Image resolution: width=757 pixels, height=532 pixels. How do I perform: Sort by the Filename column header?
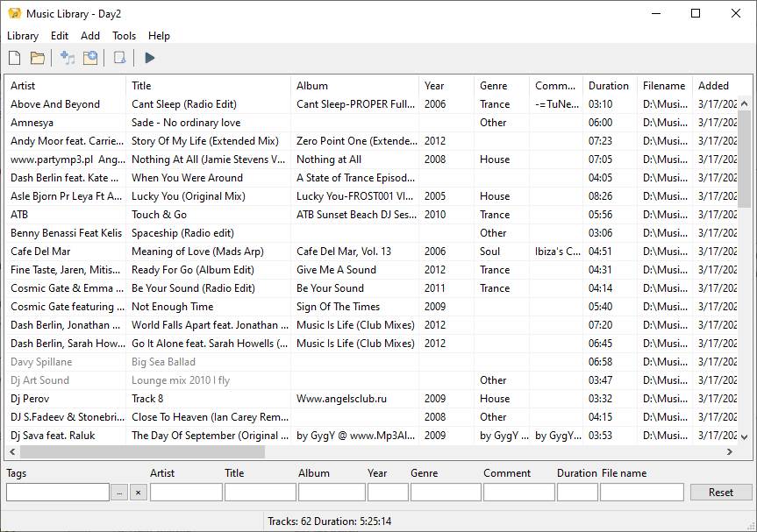pyautogui.click(x=664, y=85)
